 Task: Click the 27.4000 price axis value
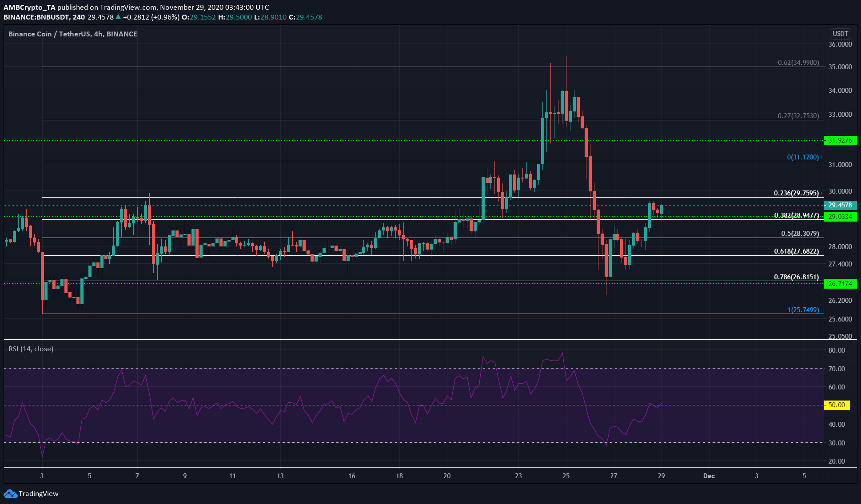(x=840, y=264)
